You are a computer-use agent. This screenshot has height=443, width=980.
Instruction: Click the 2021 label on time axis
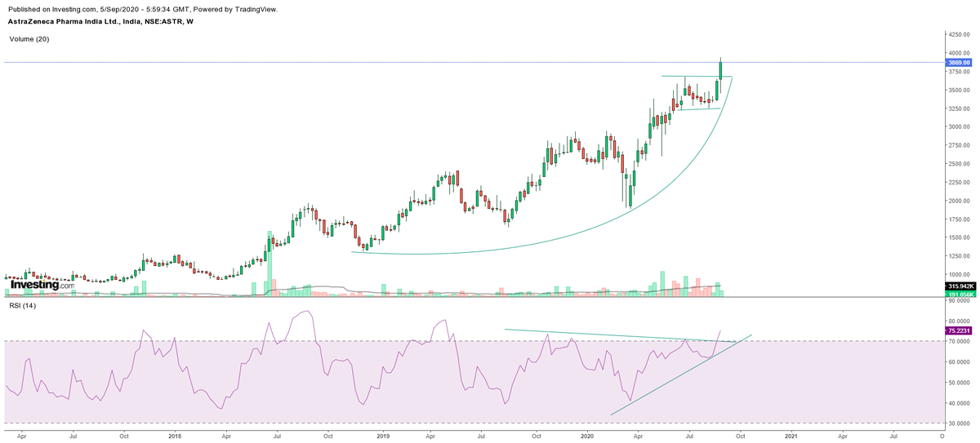pos(791,436)
